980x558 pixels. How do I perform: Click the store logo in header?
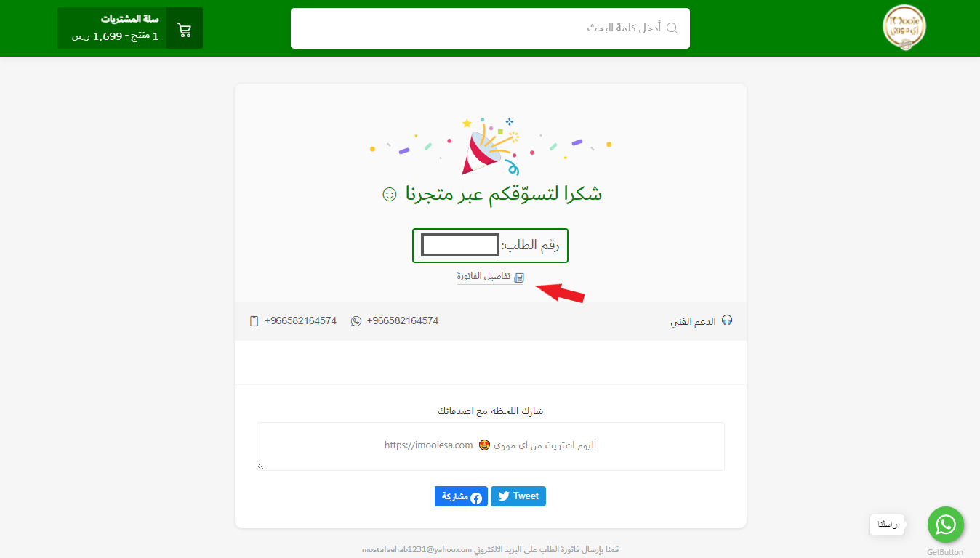[x=904, y=28]
